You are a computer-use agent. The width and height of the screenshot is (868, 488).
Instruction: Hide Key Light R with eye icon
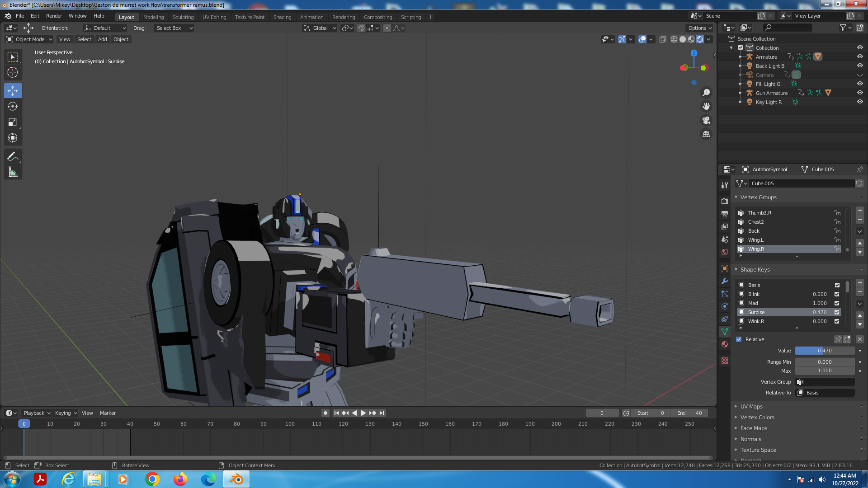(860, 102)
